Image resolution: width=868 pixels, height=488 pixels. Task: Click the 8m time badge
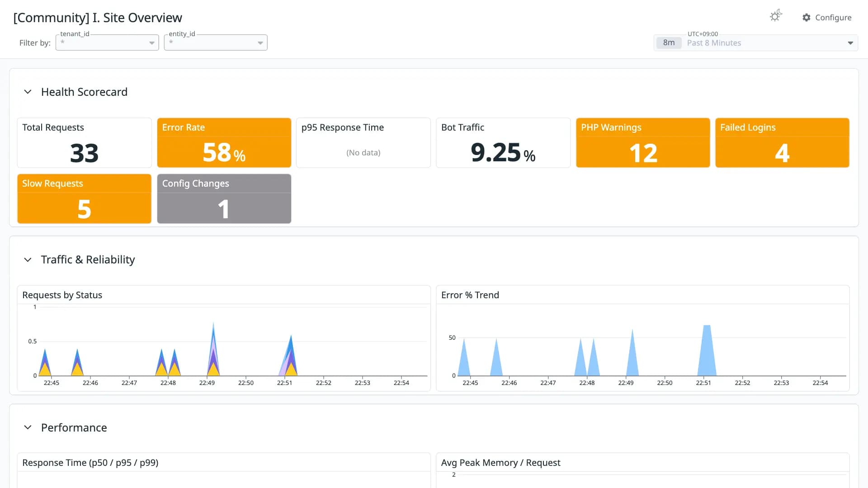(669, 43)
